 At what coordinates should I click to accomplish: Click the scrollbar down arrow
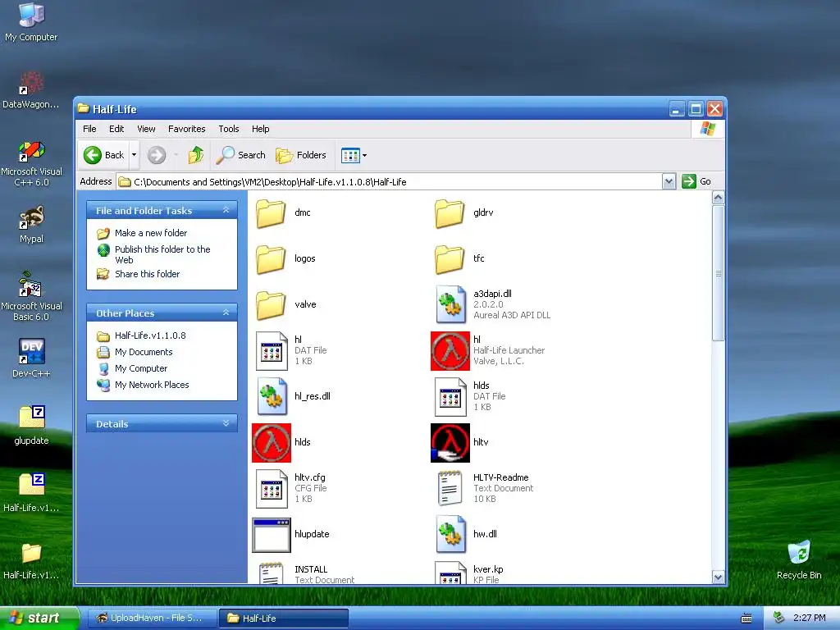point(718,577)
